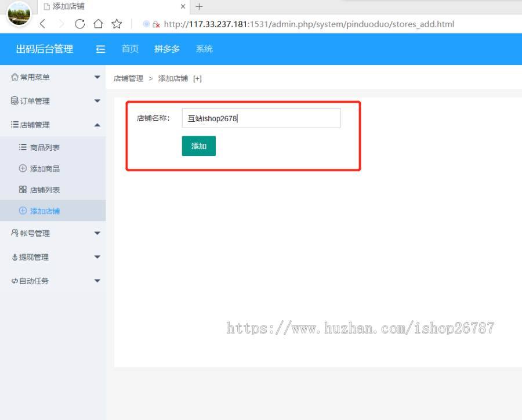Collapse the 店铺管理 sidebar group
522x420 pixels.
[x=53, y=125]
